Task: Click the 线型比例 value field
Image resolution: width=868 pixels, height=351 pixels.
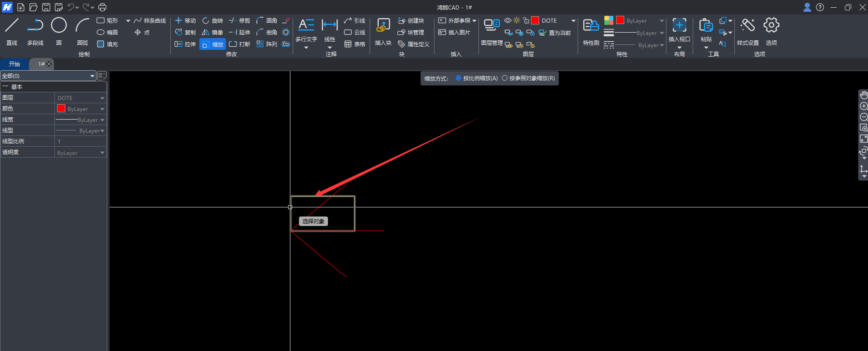Action: click(x=81, y=142)
